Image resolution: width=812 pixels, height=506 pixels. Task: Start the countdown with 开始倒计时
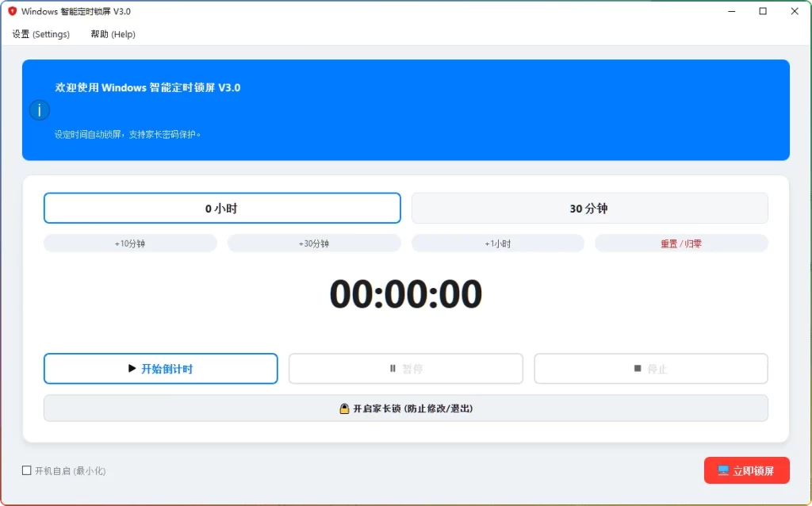[x=160, y=368]
